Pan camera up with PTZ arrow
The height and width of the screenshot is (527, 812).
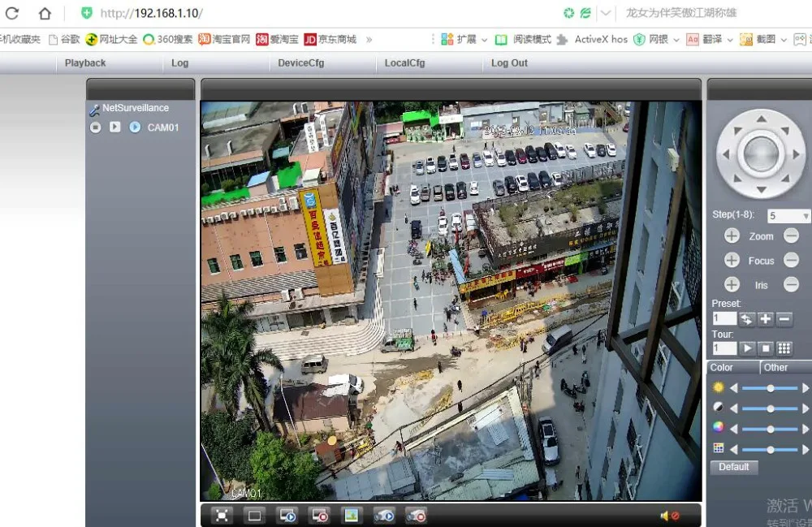point(761,119)
